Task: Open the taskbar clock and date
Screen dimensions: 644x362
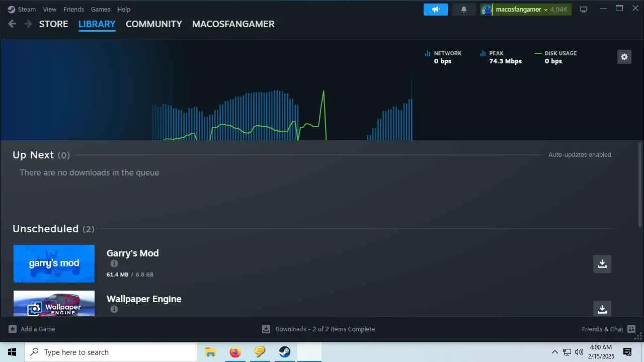Action: (600, 352)
